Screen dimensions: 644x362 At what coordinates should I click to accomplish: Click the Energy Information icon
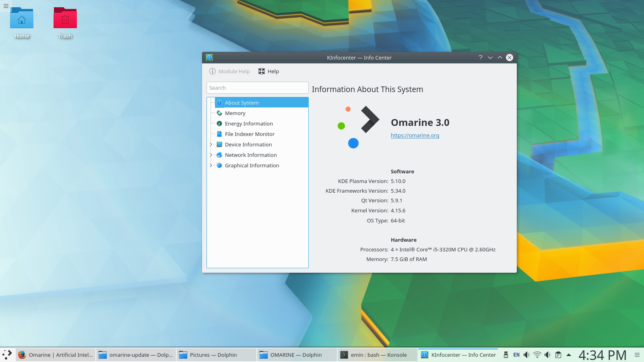219,123
